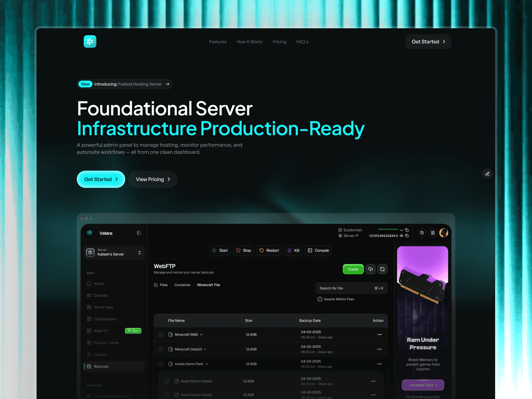The image size is (532, 399).
Task: Hide the Server IP with eye icon
Action: [401, 236]
